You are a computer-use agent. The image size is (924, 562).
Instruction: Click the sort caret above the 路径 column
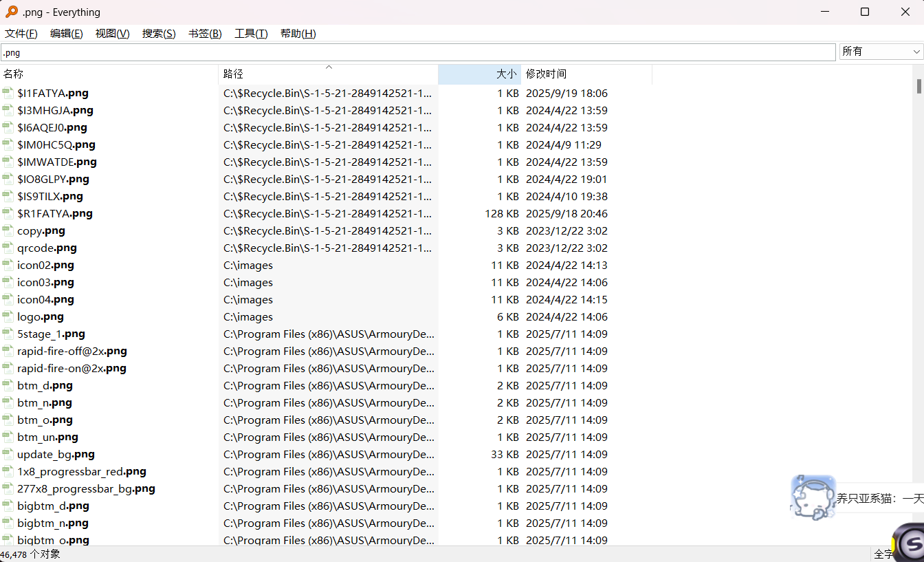329,68
